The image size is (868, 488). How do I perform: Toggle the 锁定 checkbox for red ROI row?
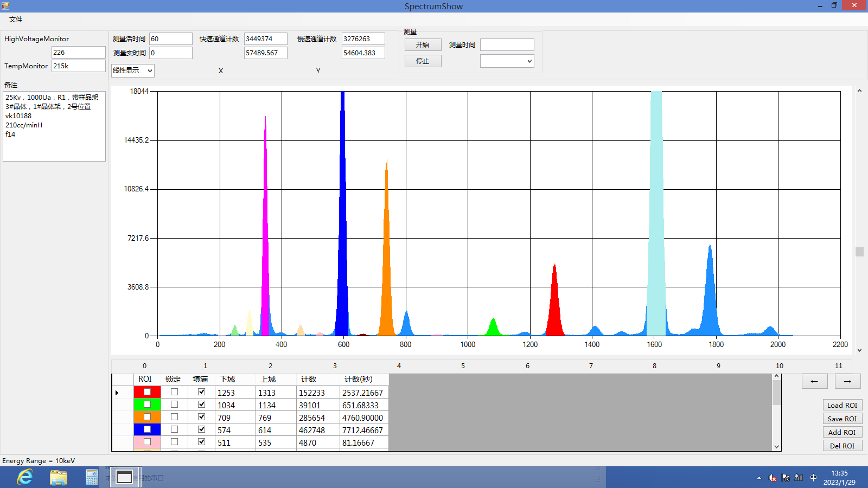point(174,392)
